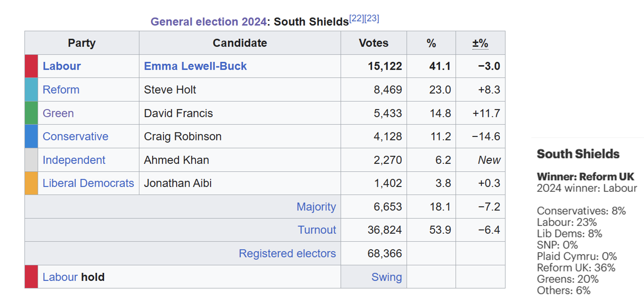This screenshot has width=644, height=307.
Task: Open Emma Lewell-Buck's candidate page
Action: pos(195,66)
